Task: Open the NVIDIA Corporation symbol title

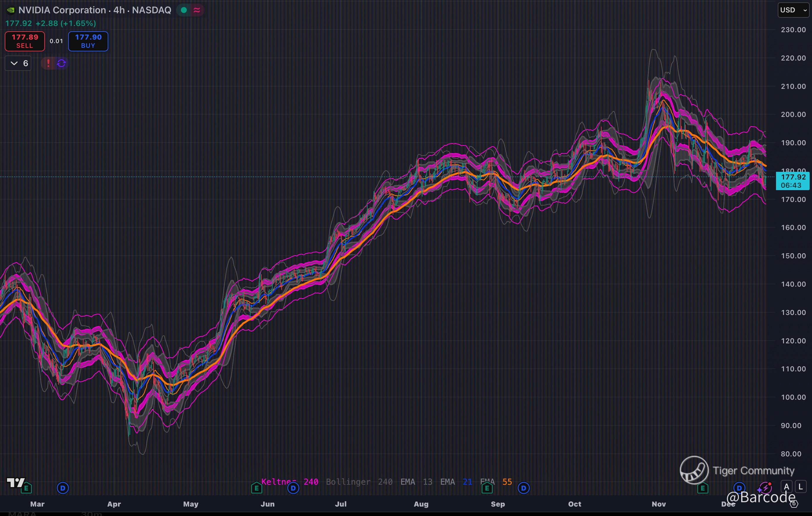Action: 94,10
